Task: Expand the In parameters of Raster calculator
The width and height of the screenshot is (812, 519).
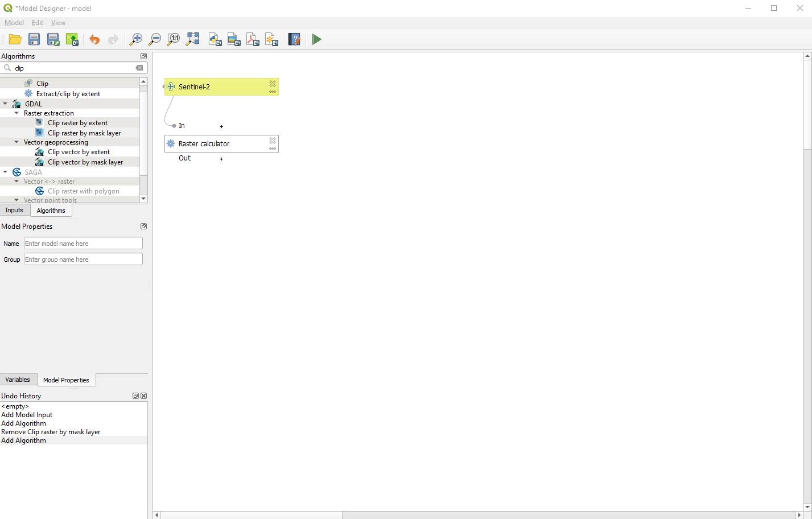Action: [221, 126]
